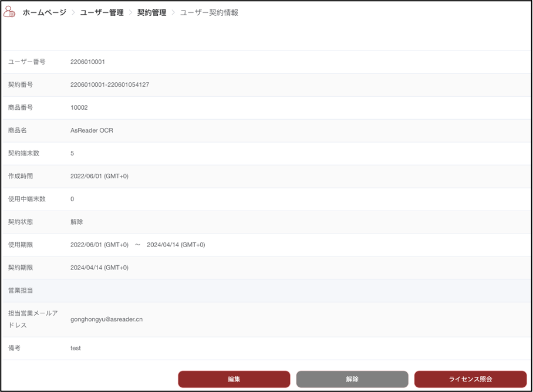Click the 契約期限 date value
This screenshot has height=392, width=533.
[99, 268]
